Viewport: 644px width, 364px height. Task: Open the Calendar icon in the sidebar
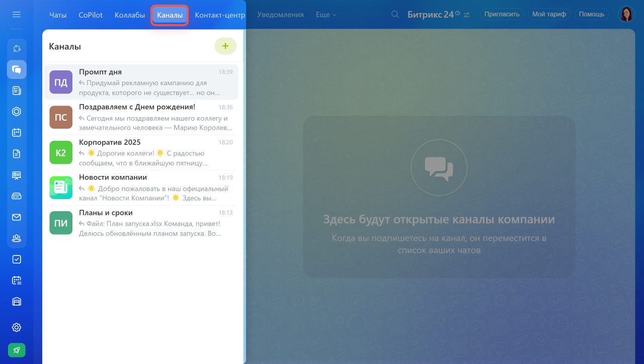pos(17,133)
